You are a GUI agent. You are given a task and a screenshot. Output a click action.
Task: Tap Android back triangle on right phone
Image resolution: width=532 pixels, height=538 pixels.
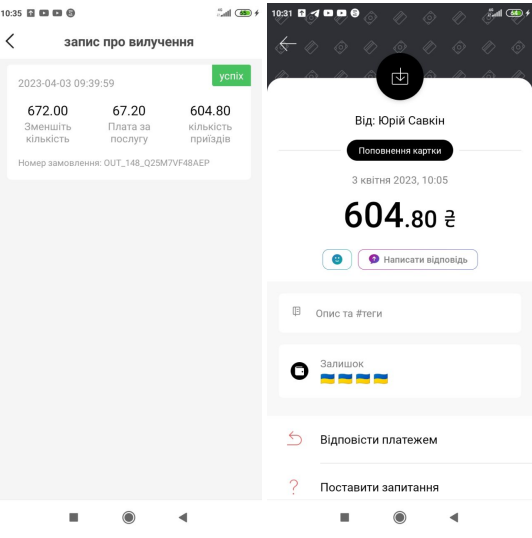click(454, 517)
